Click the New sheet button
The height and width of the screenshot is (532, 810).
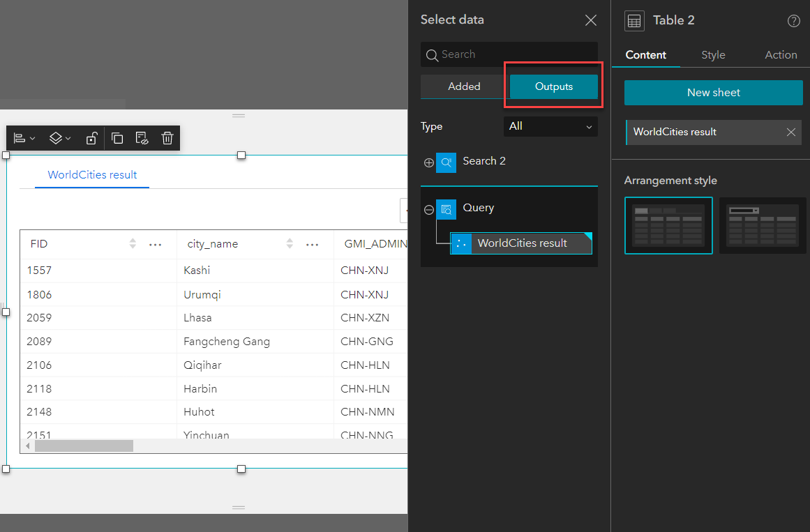tap(713, 93)
